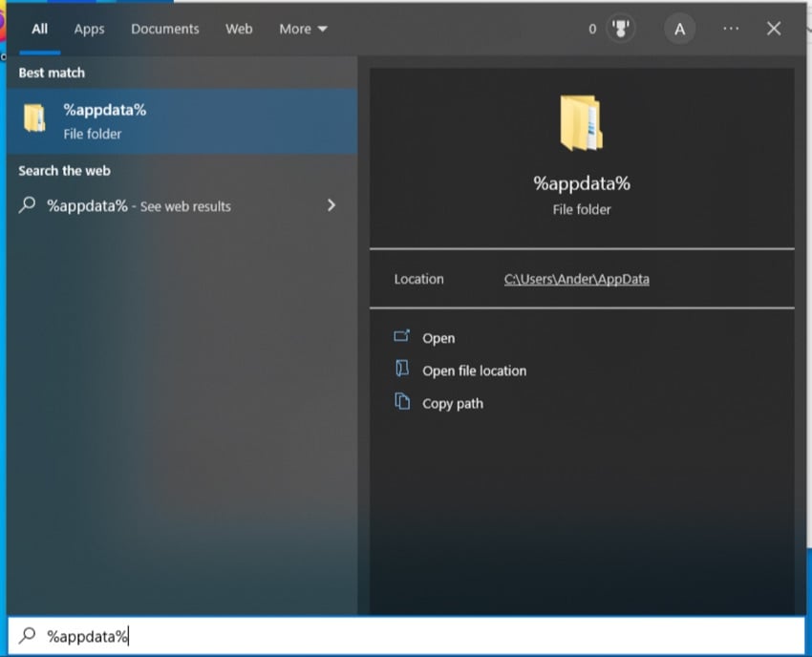Click the %appdata% title in preview pane
This screenshot has height=657, width=812.
(582, 183)
